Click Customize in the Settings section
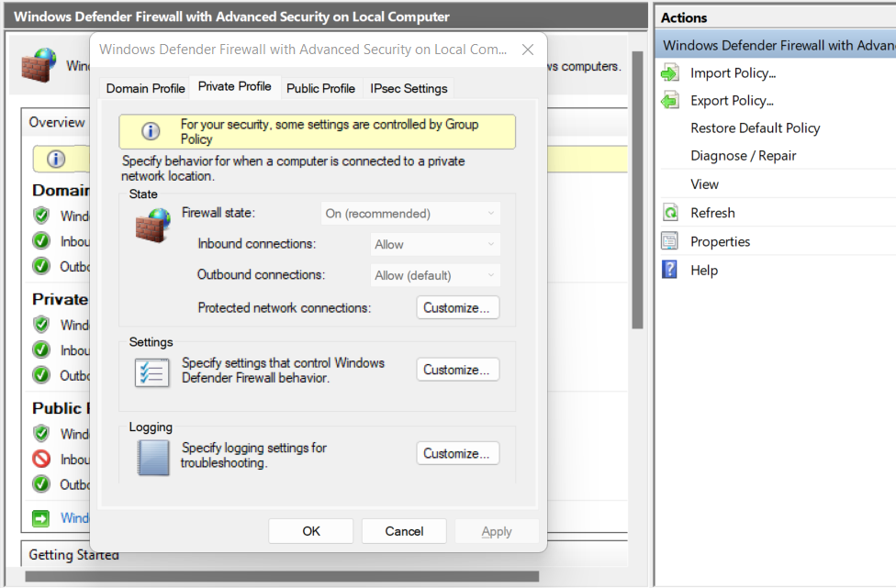This screenshot has height=588, width=896. [x=457, y=370]
